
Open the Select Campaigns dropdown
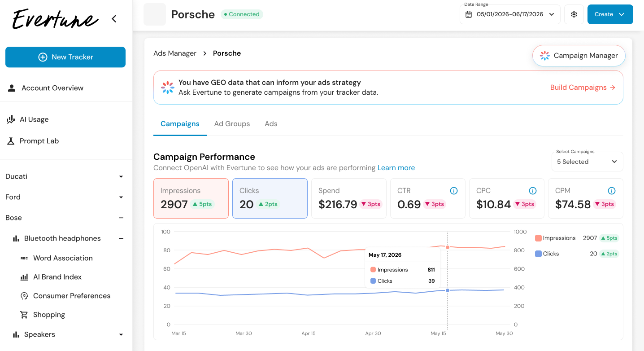coord(587,162)
